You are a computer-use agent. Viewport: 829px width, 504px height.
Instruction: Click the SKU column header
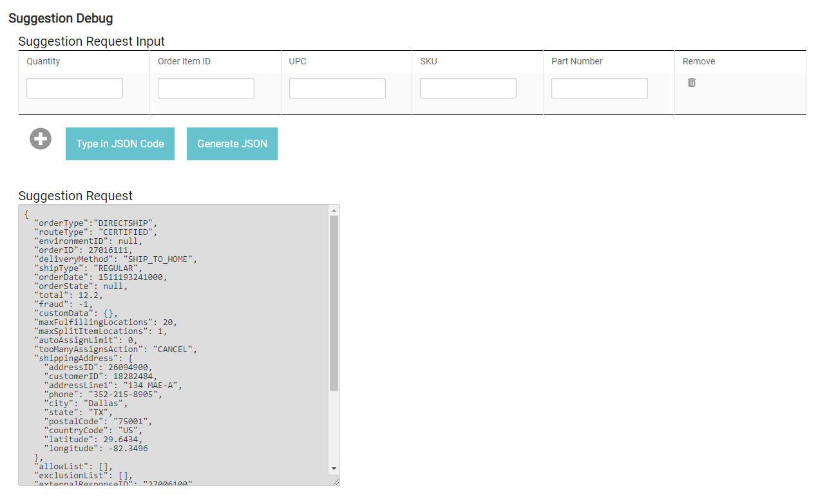(x=427, y=61)
